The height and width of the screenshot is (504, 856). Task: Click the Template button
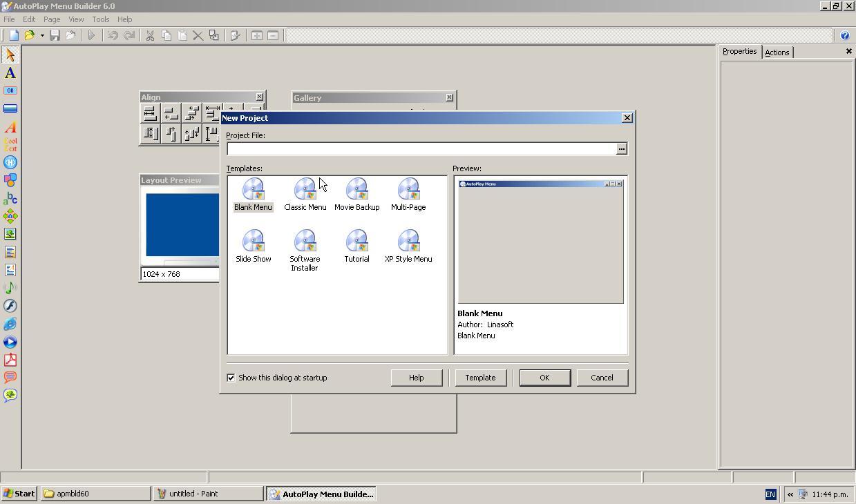479,378
